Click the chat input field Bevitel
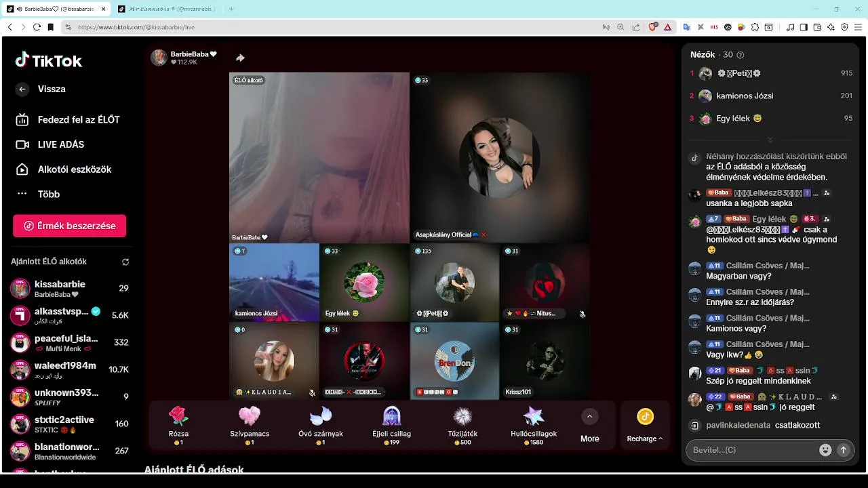 (x=751, y=450)
